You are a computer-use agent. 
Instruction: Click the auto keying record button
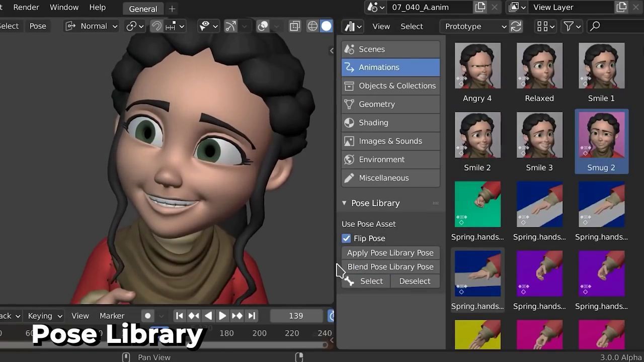tap(147, 316)
